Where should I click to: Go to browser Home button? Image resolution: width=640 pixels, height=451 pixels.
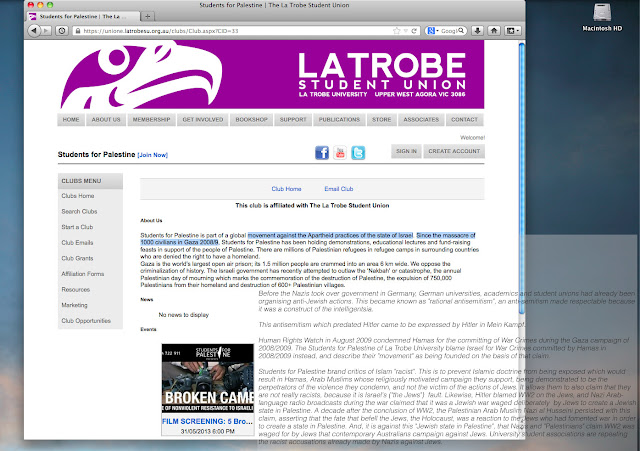[494, 31]
